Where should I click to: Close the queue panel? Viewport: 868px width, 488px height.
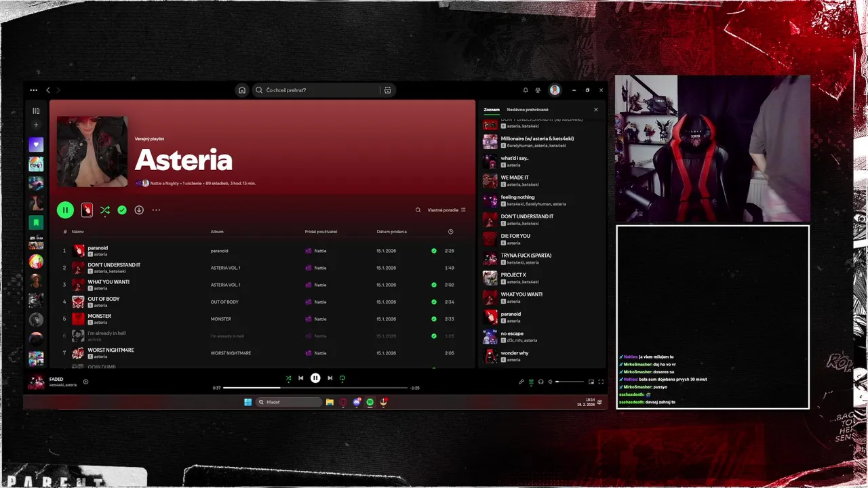point(596,110)
